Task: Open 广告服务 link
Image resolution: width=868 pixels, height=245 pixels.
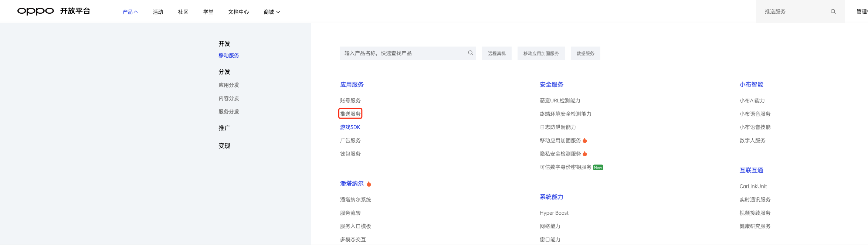Action: [350, 140]
